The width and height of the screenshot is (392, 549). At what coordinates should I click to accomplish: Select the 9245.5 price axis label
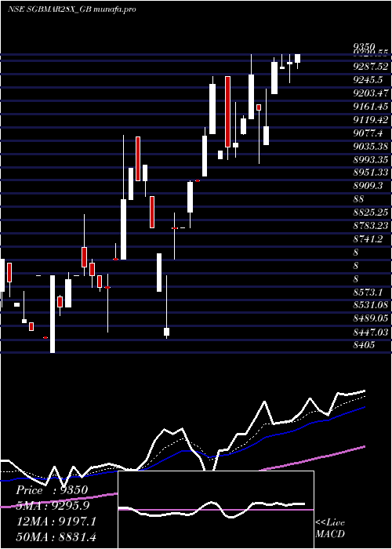[368, 80]
